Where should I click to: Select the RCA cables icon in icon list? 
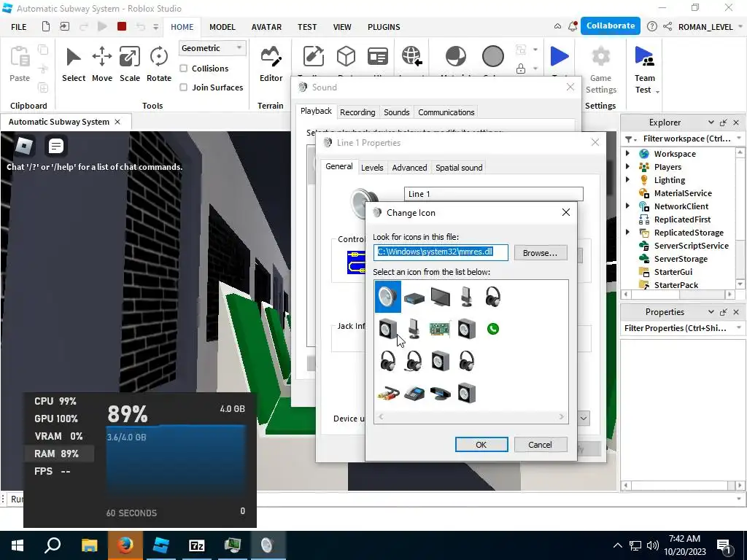tap(388, 393)
